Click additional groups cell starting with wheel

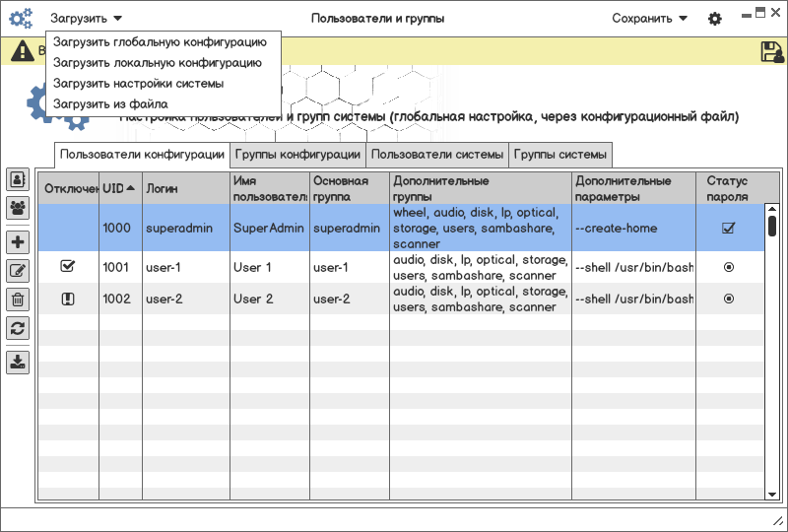click(x=481, y=228)
